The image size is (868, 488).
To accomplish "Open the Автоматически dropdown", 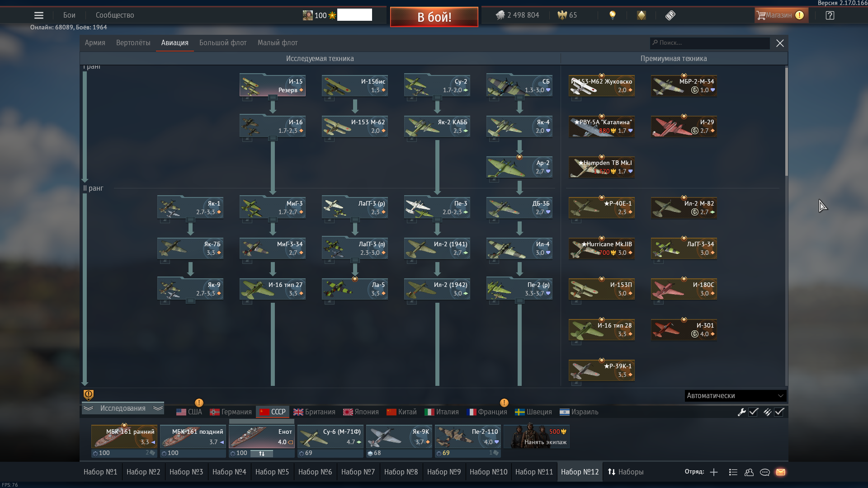I will click(735, 396).
